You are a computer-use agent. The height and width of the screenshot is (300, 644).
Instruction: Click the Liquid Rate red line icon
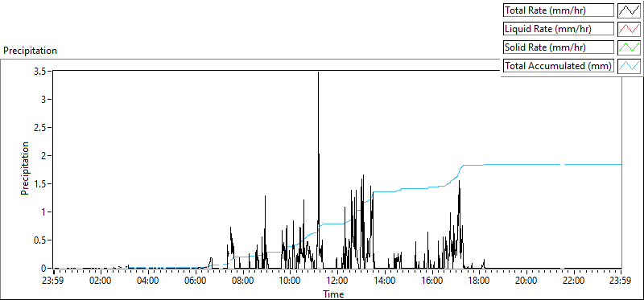point(629,29)
